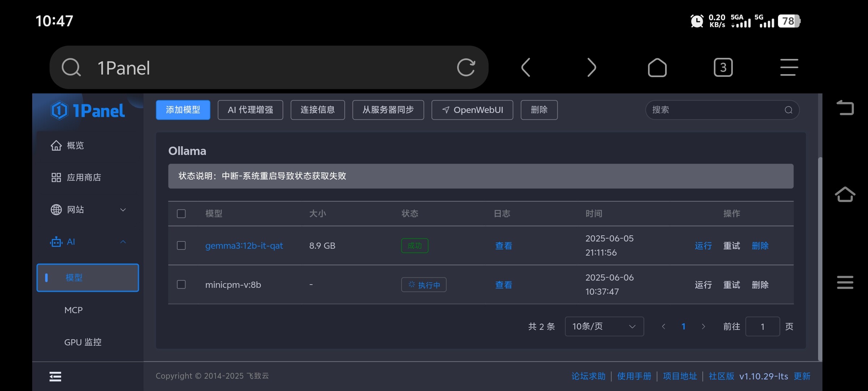Open the browser hamburger menu
The width and height of the screenshot is (868, 391).
tap(789, 67)
